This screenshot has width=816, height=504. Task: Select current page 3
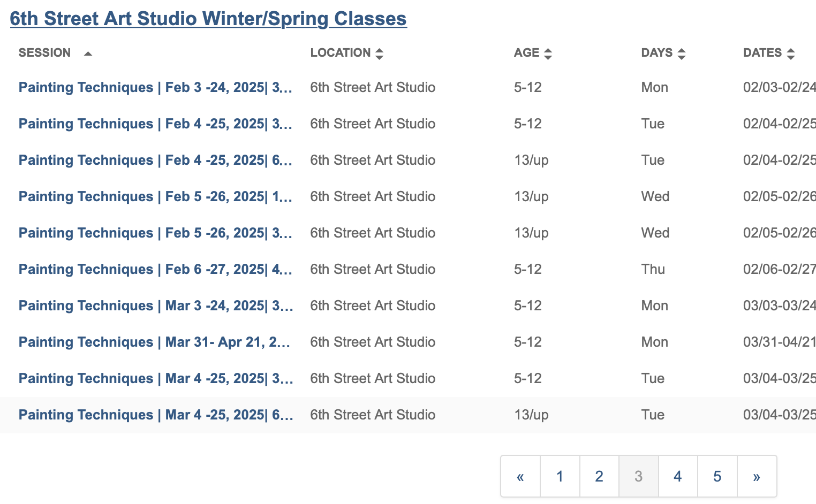point(638,476)
